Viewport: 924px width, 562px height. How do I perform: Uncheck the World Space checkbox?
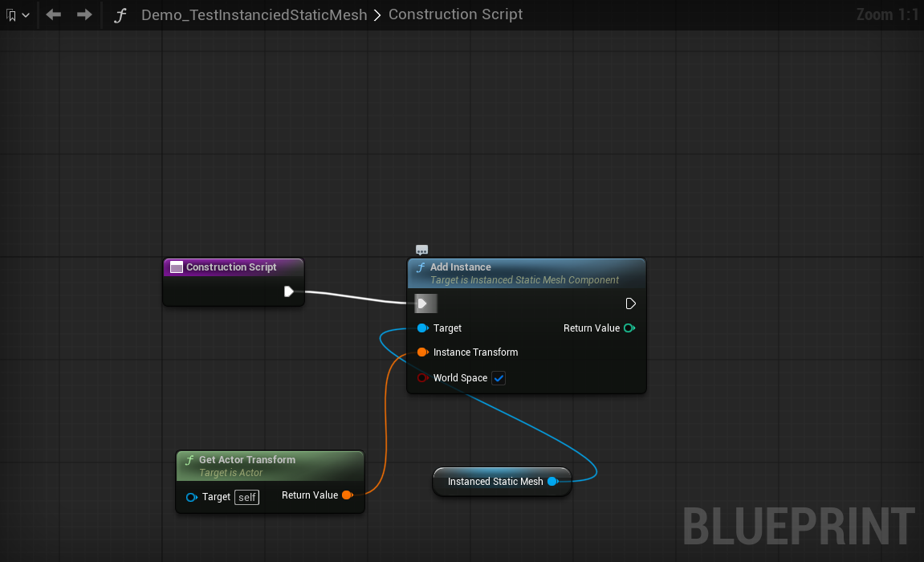pyautogui.click(x=499, y=378)
